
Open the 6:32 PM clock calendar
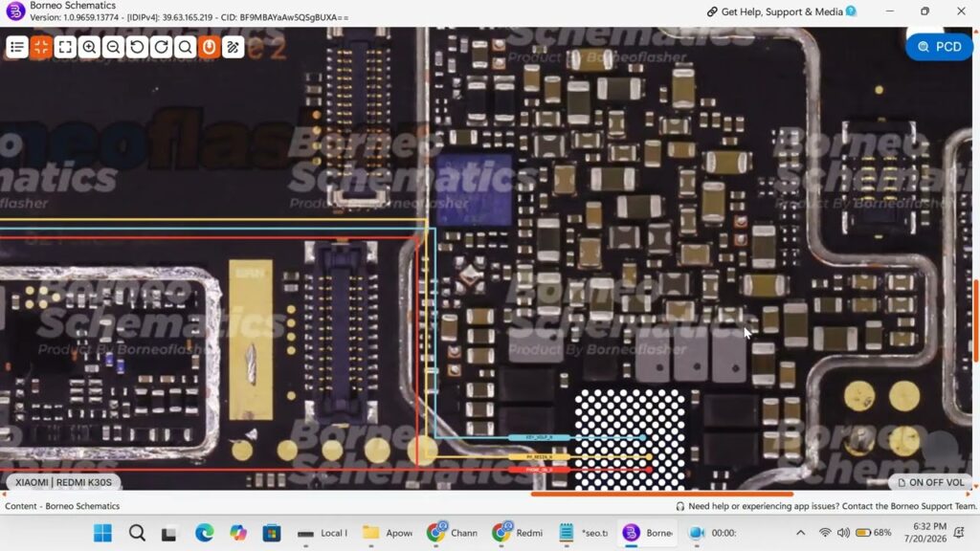925,533
